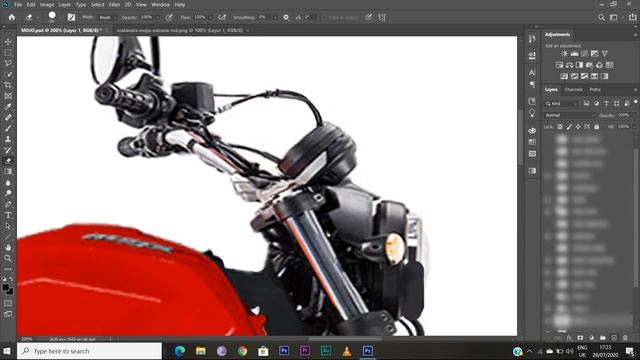The height and width of the screenshot is (360, 640).
Task: Filter for type layers
Action: coord(607,104)
